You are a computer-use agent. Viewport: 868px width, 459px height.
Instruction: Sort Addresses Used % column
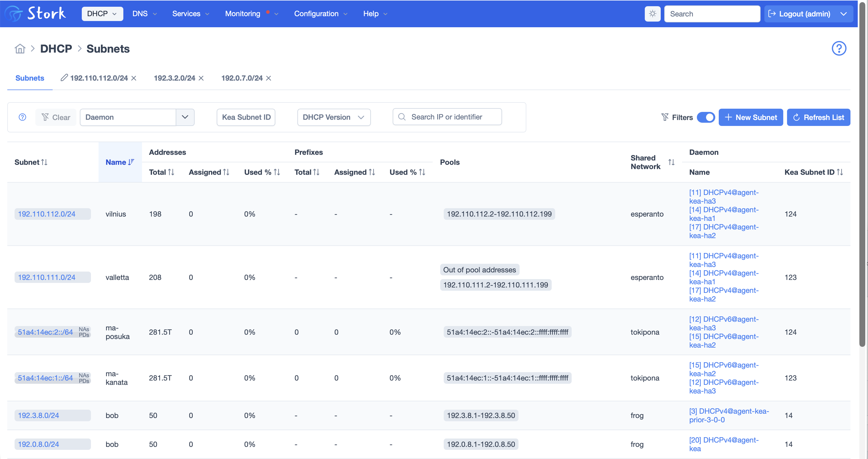pos(277,172)
